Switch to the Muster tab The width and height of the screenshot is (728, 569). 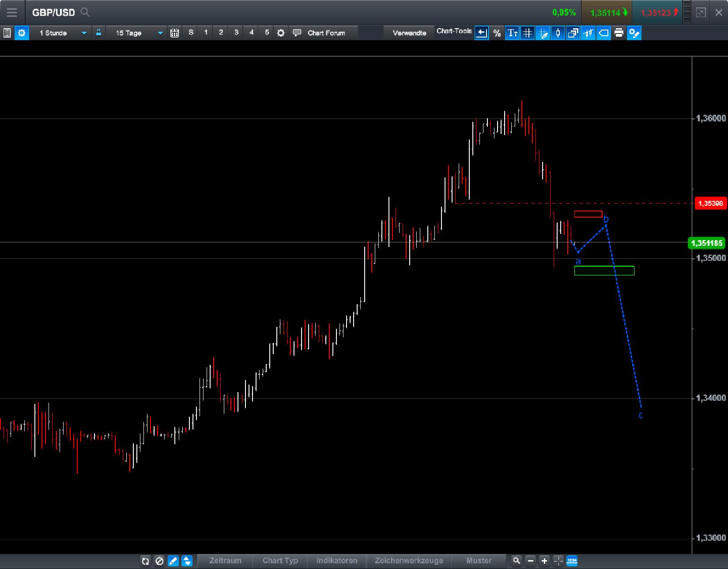pos(479,561)
